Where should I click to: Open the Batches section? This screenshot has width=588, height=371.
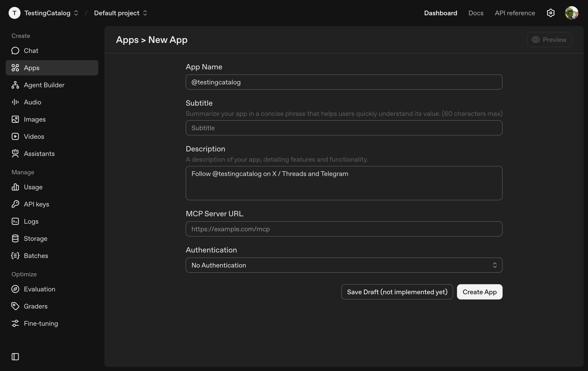[x=36, y=256]
